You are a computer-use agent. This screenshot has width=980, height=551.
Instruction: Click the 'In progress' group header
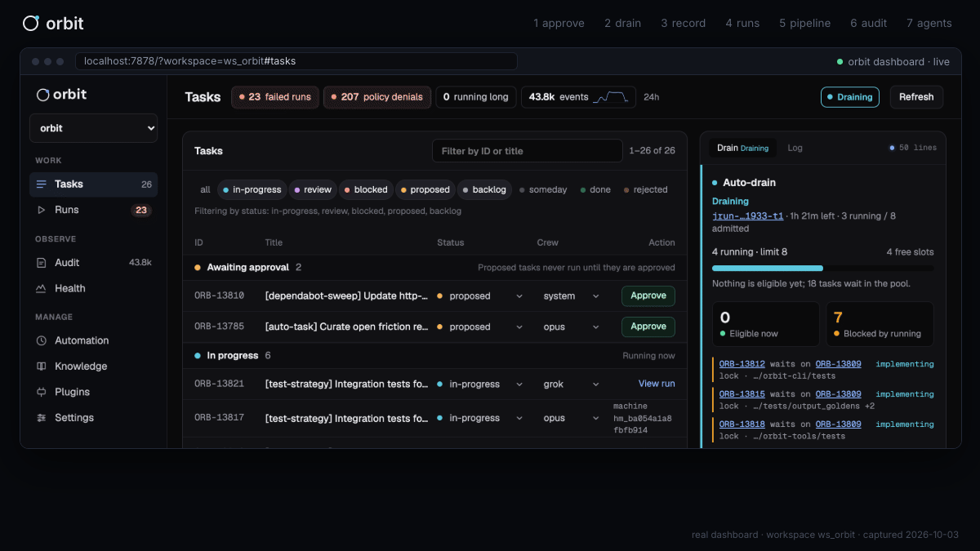pos(434,356)
